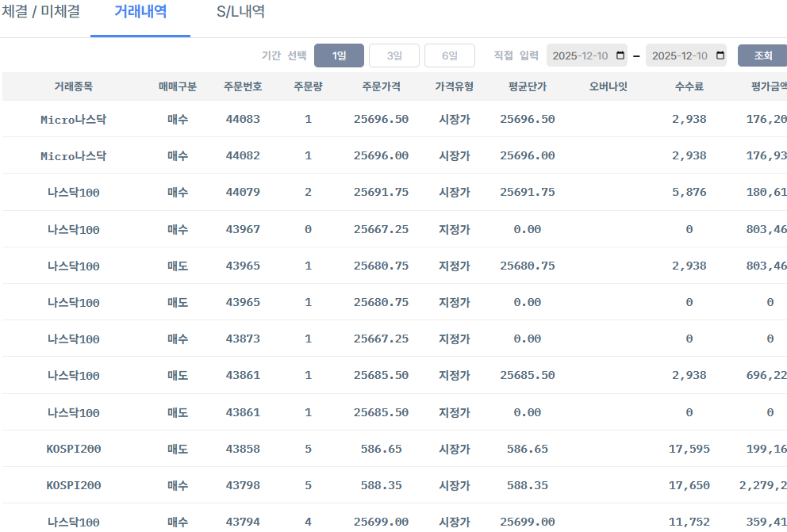Select Micro나스닥 in order 44082 row

coord(73,156)
